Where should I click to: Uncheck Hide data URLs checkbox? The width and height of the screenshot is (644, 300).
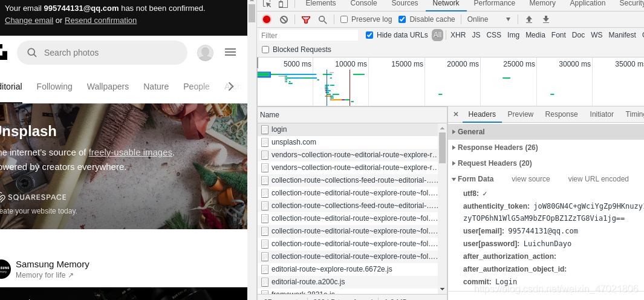point(369,35)
